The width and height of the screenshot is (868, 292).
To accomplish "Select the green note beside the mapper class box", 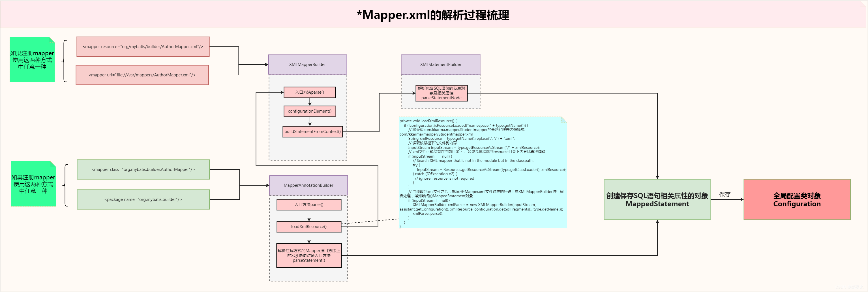I will pyautogui.click(x=33, y=184).
